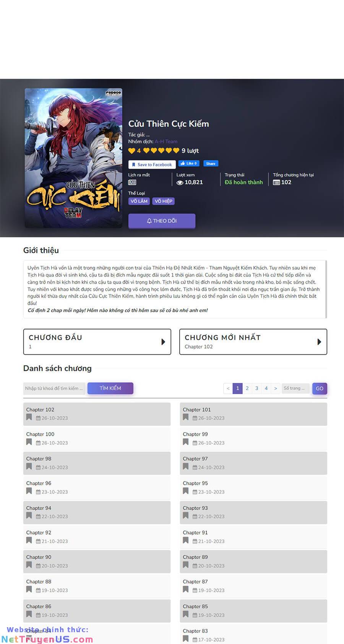Click the eye views icon next to 10,821
The height and width of the screenshot is (644, 344).
(x=180, y=182)
